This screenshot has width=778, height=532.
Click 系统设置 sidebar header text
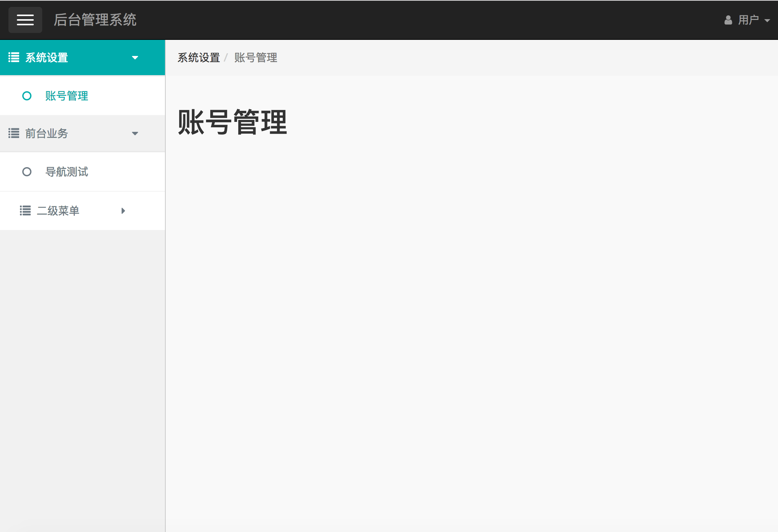coord(47,58)
